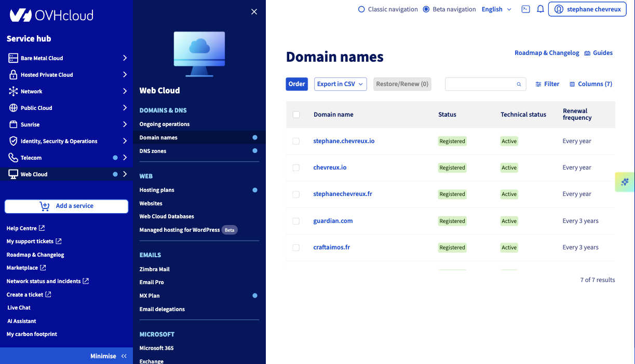The height and width of the screenshot is (364, 635).
Task: Open the Columns (7) configuration
Action: point(590,83)
